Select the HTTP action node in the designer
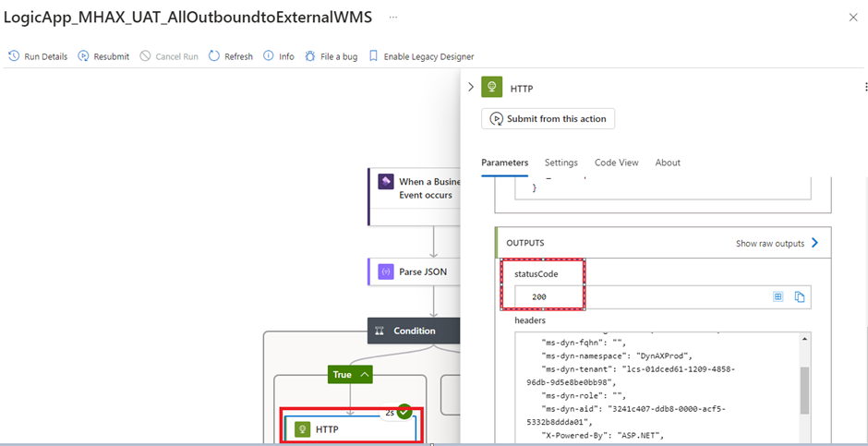Viewport: 868px width, 446px height. point(350,428)
